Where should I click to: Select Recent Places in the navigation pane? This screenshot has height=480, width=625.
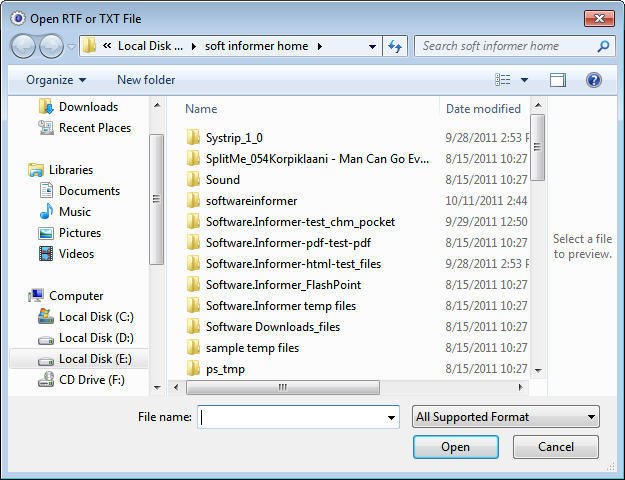tap(85, 128)
